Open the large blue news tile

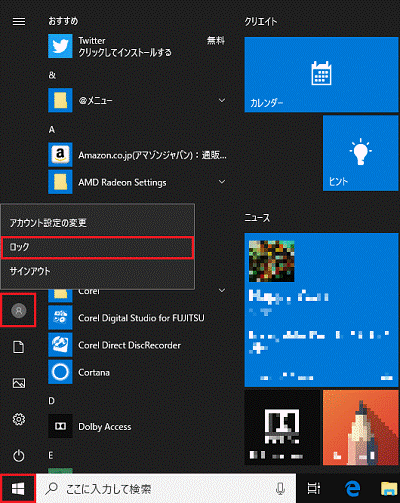tap(322, 310)
